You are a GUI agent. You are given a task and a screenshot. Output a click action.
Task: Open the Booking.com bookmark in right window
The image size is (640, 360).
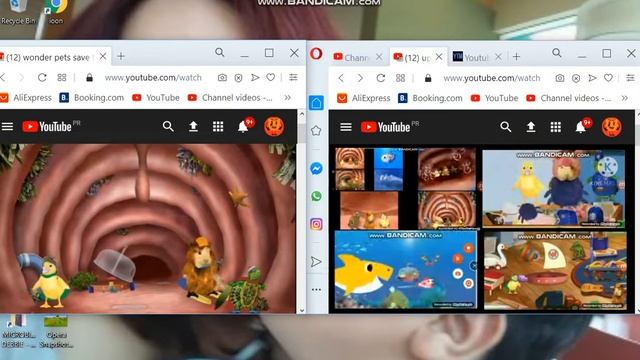[x=430, y=98]
